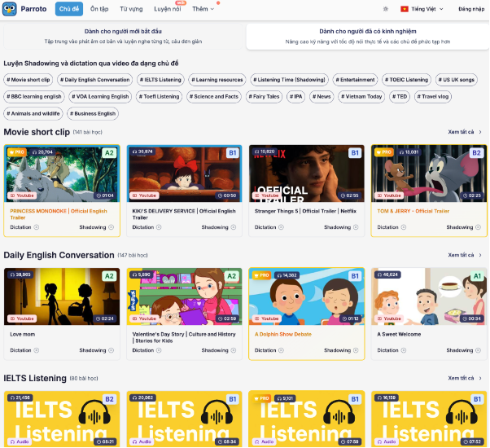Click Shadowing icon on Tom & Jerry card
Image resolution: width=490 pixels, height=448 pixels.
[x=479, y=227]
